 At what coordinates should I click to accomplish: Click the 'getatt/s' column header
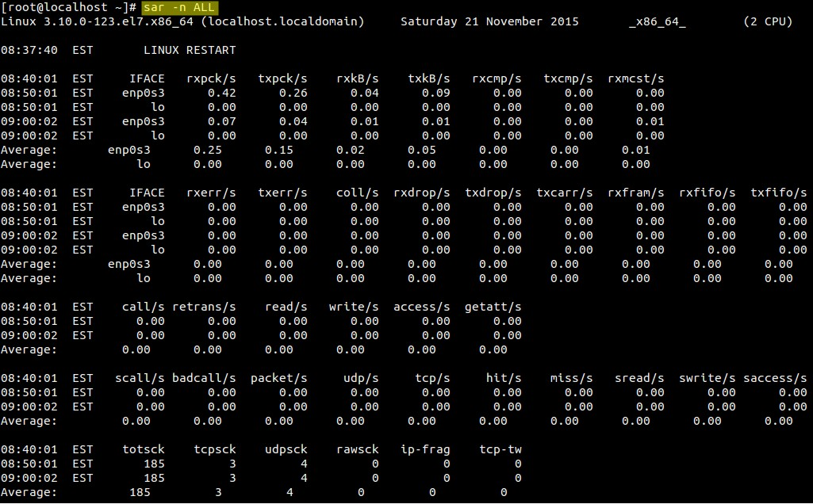(x=493, y=307)
